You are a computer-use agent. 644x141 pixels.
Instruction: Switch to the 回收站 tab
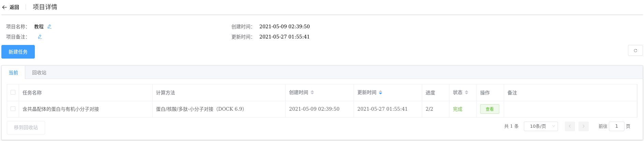coord(39,73)
